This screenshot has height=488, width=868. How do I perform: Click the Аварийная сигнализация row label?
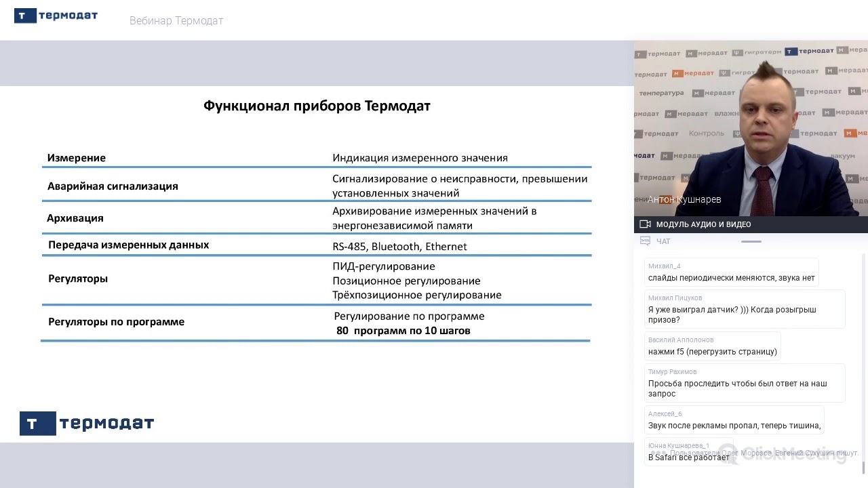pos(113,186)
